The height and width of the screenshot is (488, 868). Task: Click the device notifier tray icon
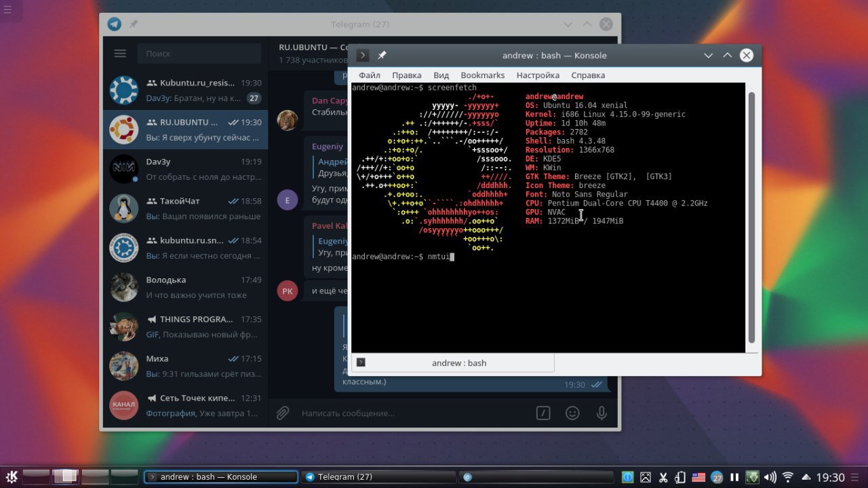click(681, 477)
